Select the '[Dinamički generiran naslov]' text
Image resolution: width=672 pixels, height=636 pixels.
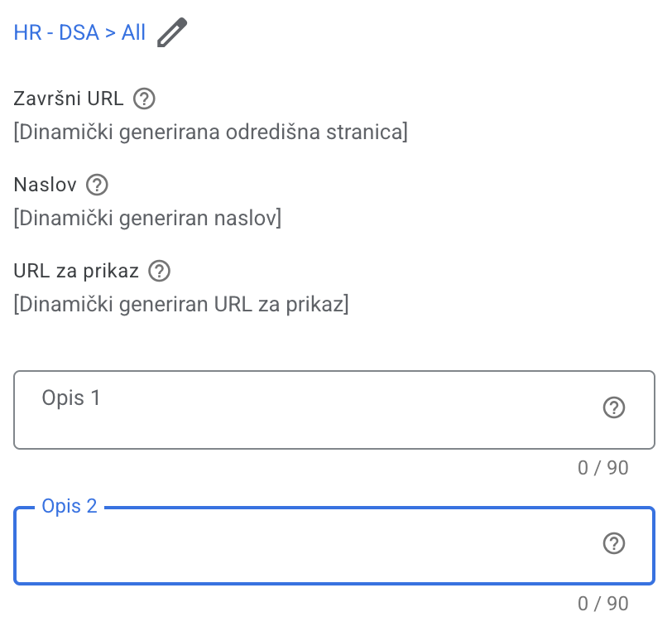coord(147,219)
